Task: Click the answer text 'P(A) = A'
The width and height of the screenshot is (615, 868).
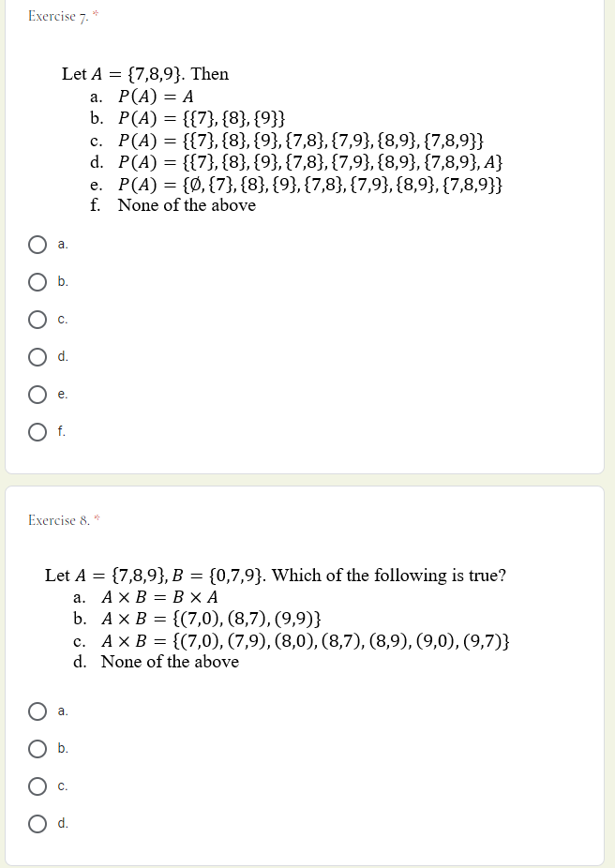Action: pos(157,95)
